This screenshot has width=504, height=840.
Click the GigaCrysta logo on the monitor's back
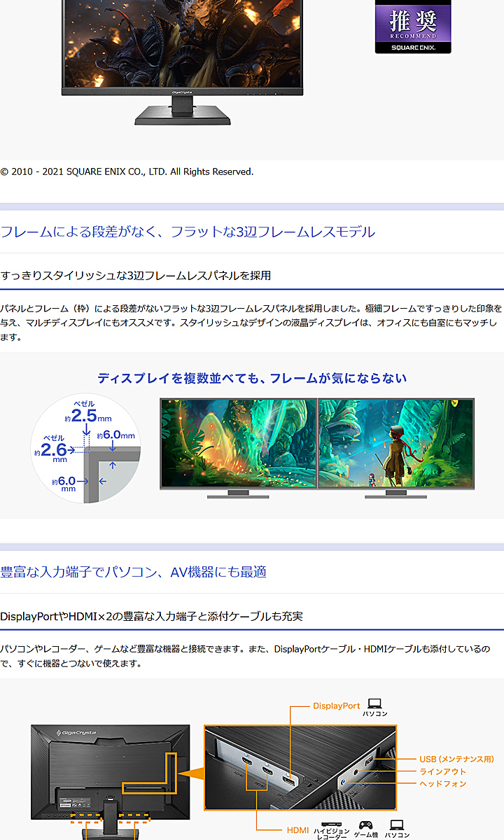coord(76,732)
